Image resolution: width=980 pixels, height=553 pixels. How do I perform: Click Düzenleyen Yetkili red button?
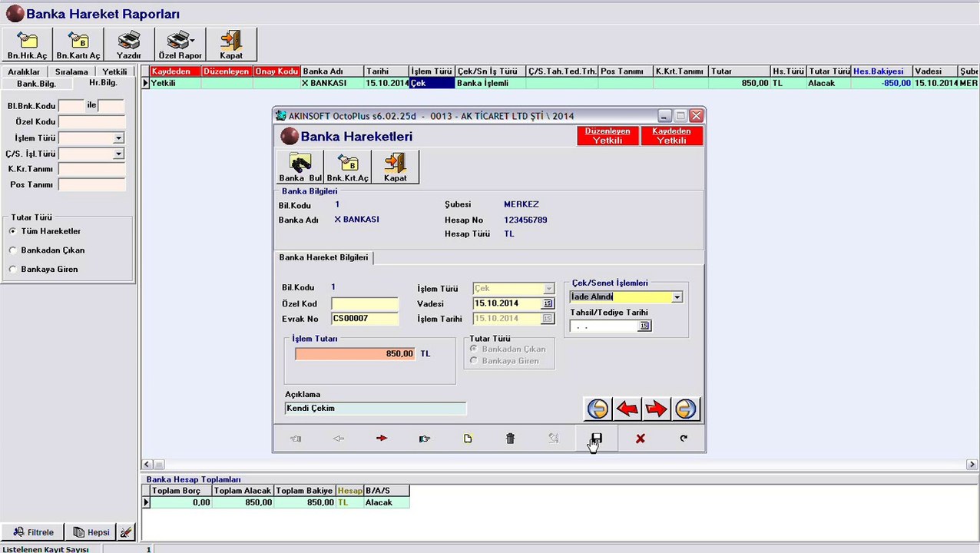point(608,136)
